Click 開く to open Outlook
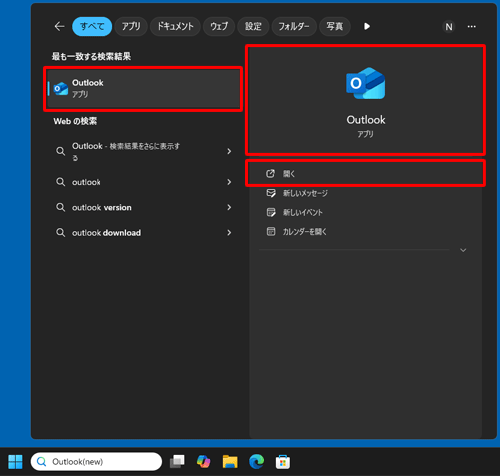This screenshot has width=500, height=476. [365, 174]
